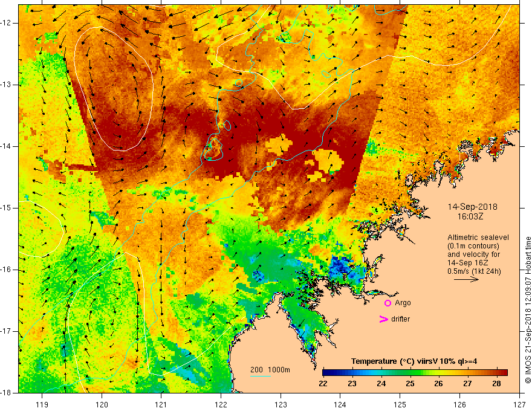Select the 'drifter' legend label
Image resolution: width=532 pixels, height=411 pixels.
(400, 319)
